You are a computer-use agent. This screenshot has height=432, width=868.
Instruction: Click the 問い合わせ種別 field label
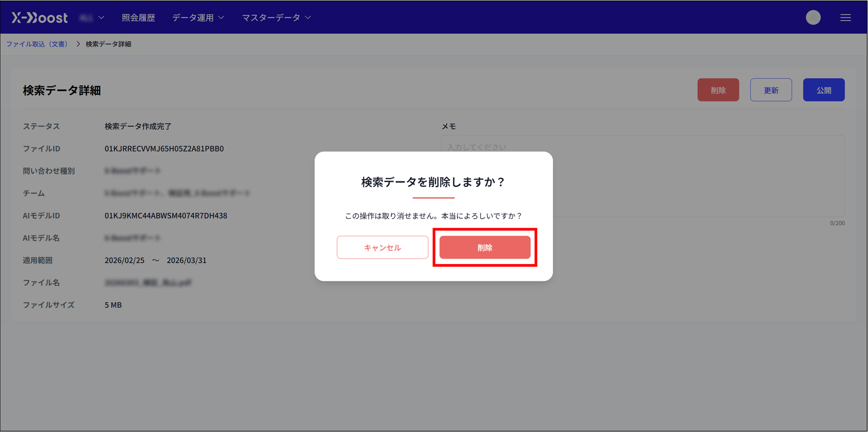[49, 171]
